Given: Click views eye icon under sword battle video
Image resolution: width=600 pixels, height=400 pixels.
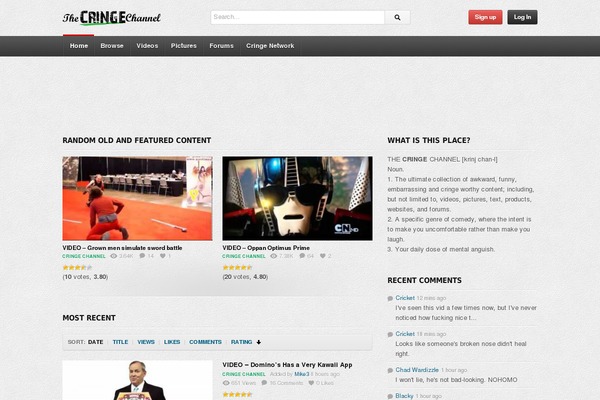Looking at the screenshot, I should click(x=113, y=256).
